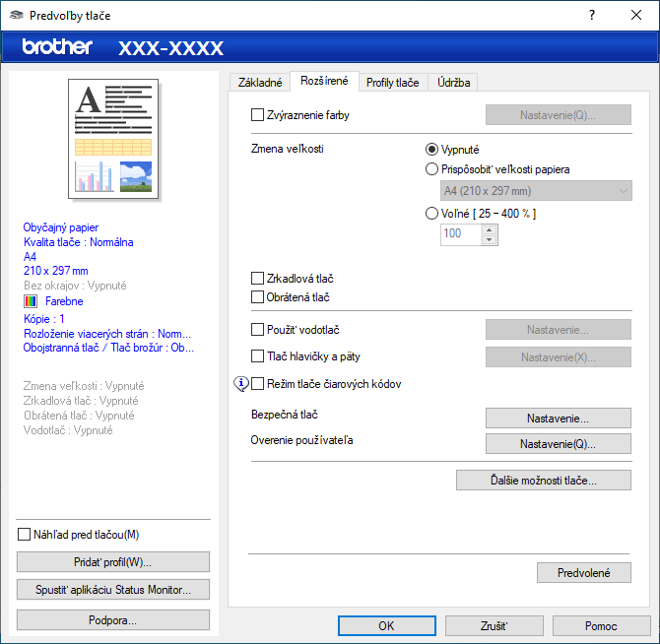
Task: Switch to the Základné tab
Action: pyautogui.click(x=260, y=83)
